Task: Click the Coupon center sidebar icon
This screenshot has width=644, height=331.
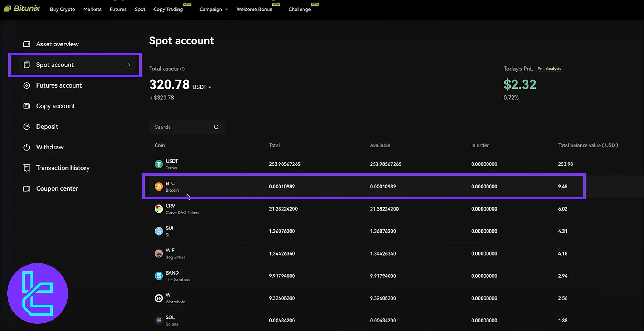Action: tap(26, 188)
